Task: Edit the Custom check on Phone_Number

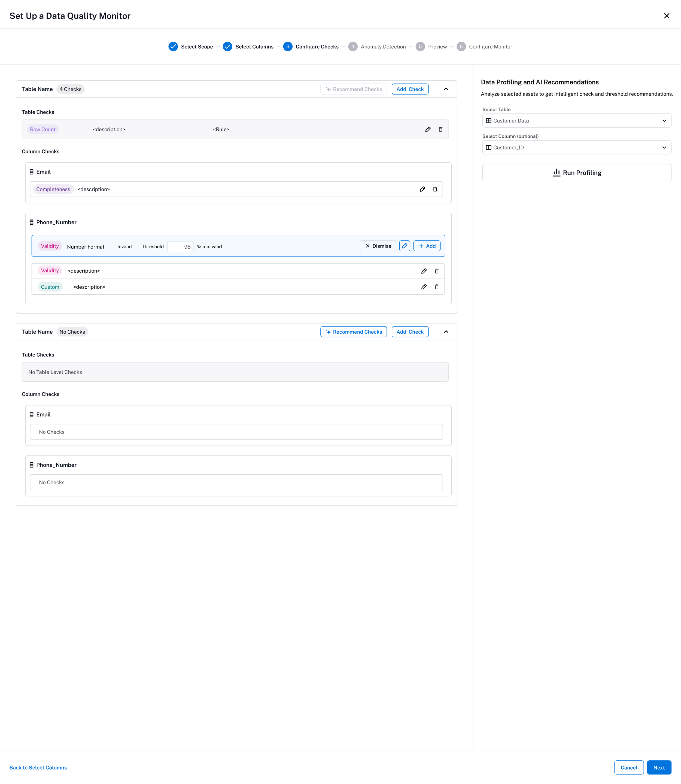Action: (x=424, y=287)
